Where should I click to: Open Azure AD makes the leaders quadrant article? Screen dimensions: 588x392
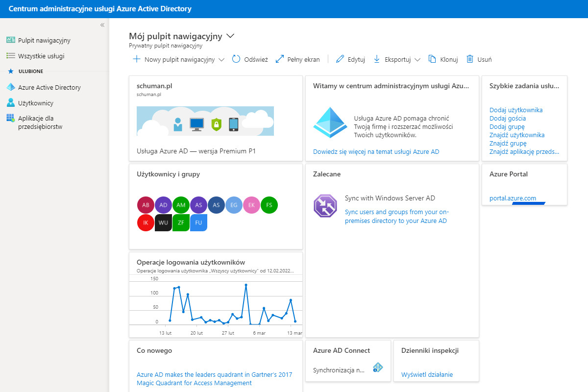(x=214, y=379)
